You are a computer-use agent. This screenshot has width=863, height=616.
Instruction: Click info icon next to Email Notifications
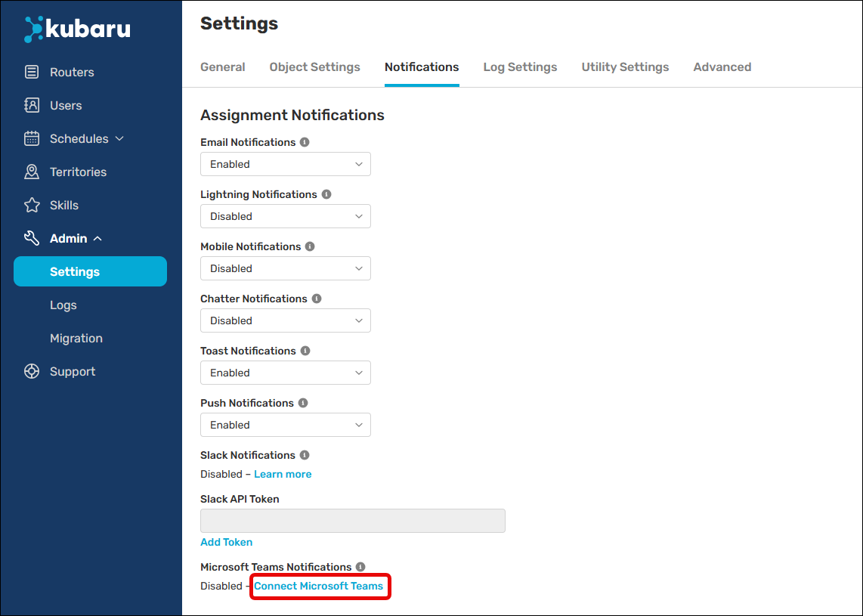tap(305, 142)
